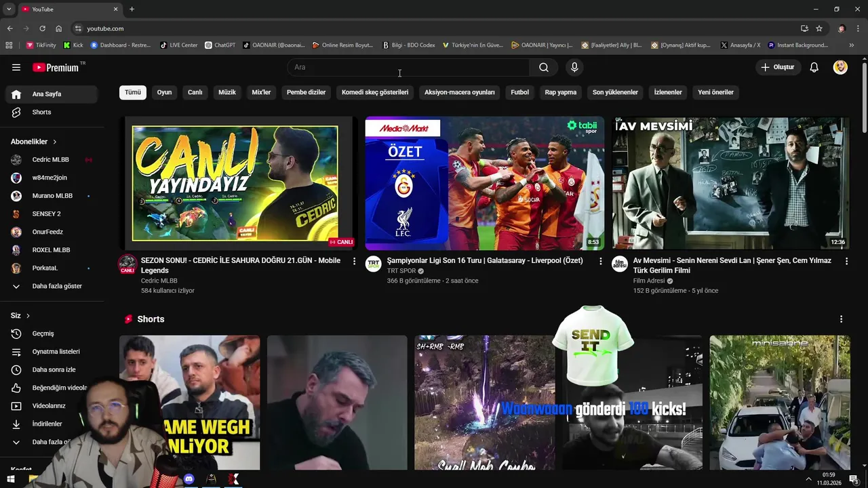Open the LIVE Center bookmark
This screenshot has width=868, height=488.
179,45
